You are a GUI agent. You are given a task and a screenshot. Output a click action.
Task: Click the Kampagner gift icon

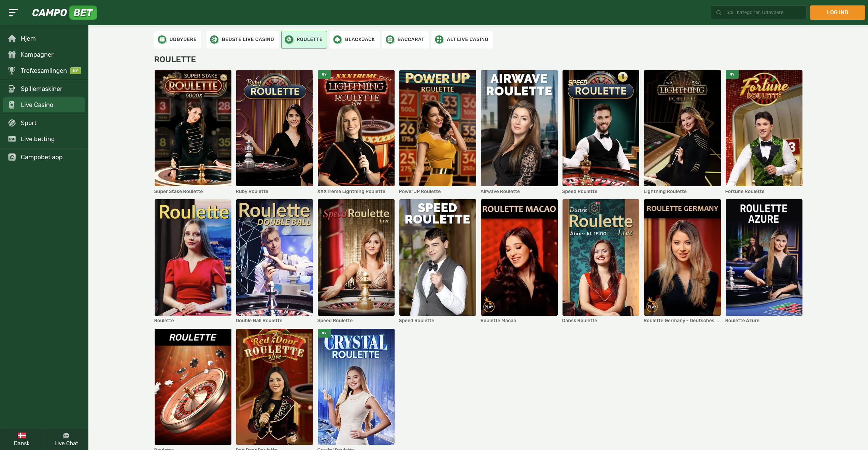point(12,55)
